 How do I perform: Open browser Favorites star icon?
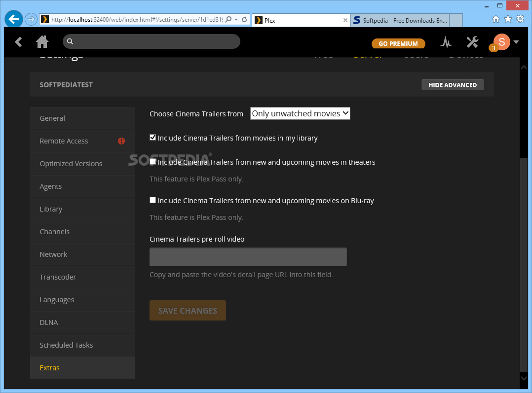tap(508, 19)
